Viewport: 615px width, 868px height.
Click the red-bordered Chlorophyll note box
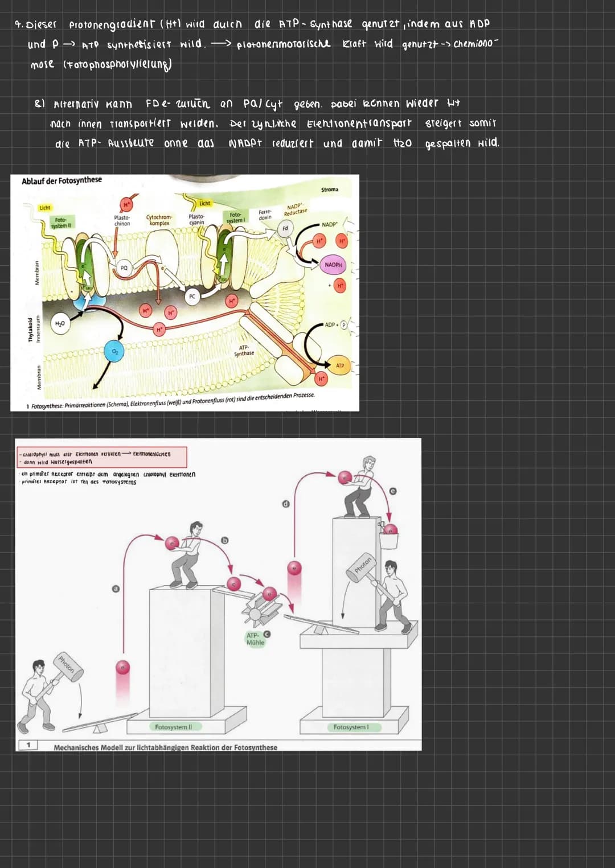pos(102,457)
